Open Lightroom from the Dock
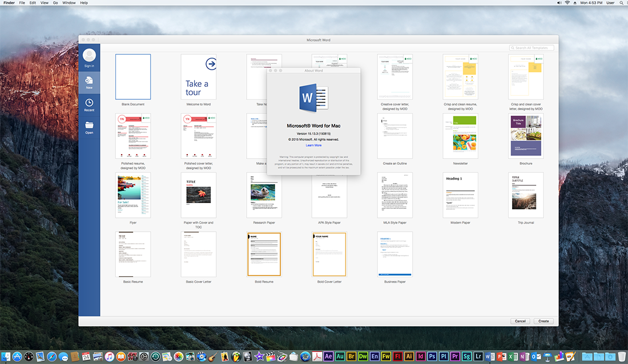The height and width of the screenshot is (364, 628). point(478,357)
